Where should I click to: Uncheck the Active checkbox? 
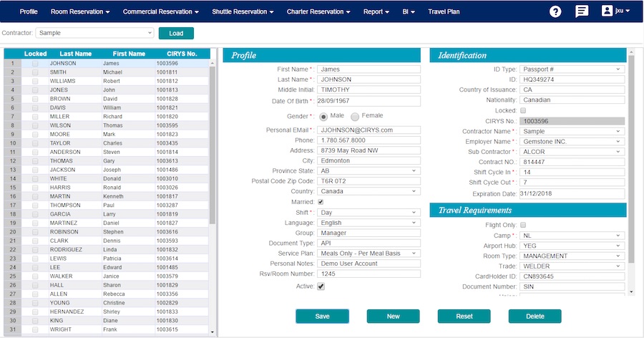pos(321,286)
